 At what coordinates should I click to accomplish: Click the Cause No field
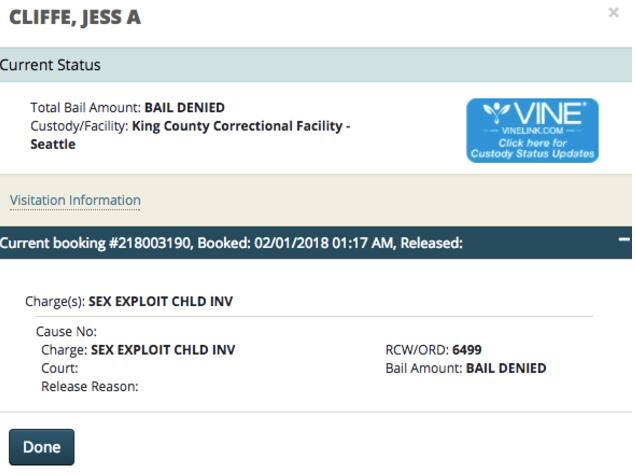[x=62, y=332]
